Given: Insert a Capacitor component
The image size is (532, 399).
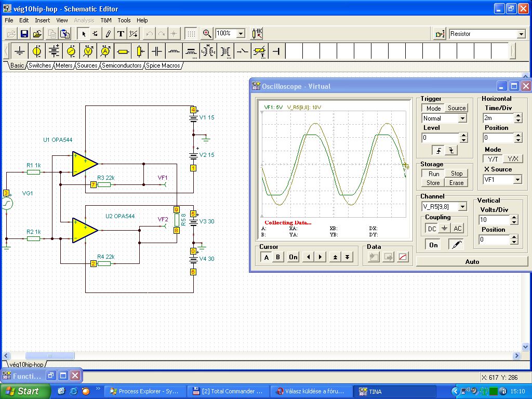Looking at the screenshot, I should (x=157, y=51).
